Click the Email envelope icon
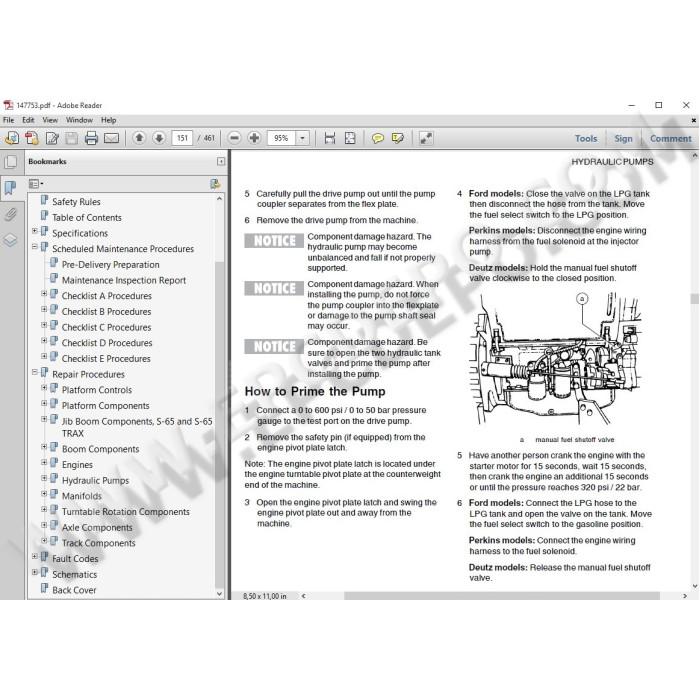Screen dimensions: 700x700 111,138
